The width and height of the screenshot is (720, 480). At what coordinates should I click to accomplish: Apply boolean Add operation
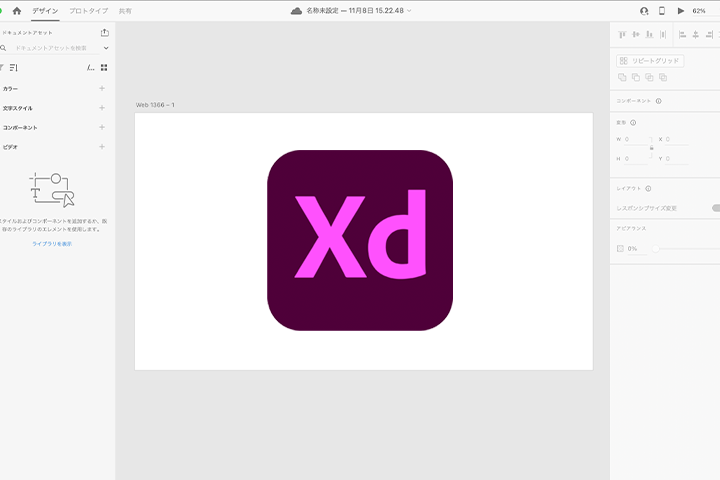coord(622,77)
